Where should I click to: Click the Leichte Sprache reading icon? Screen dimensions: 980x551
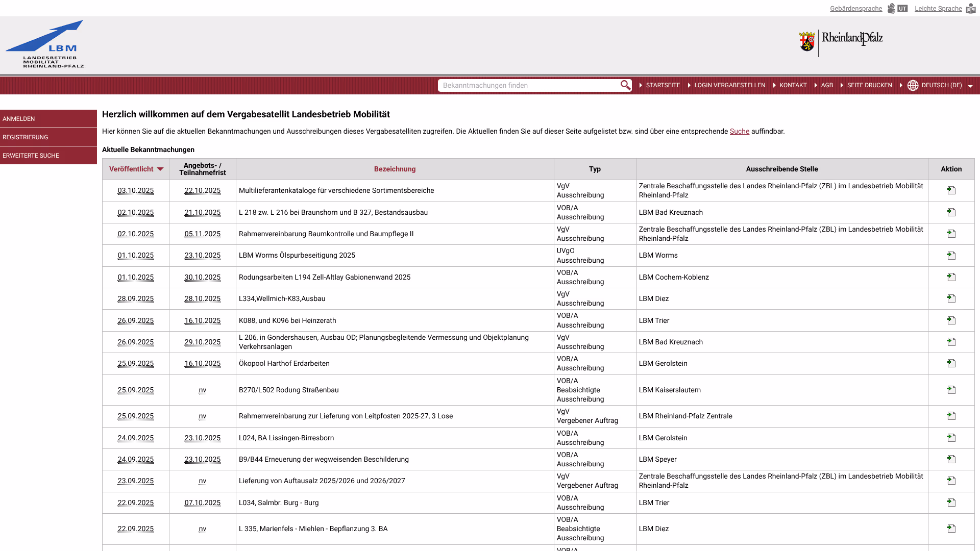point(970,9)
